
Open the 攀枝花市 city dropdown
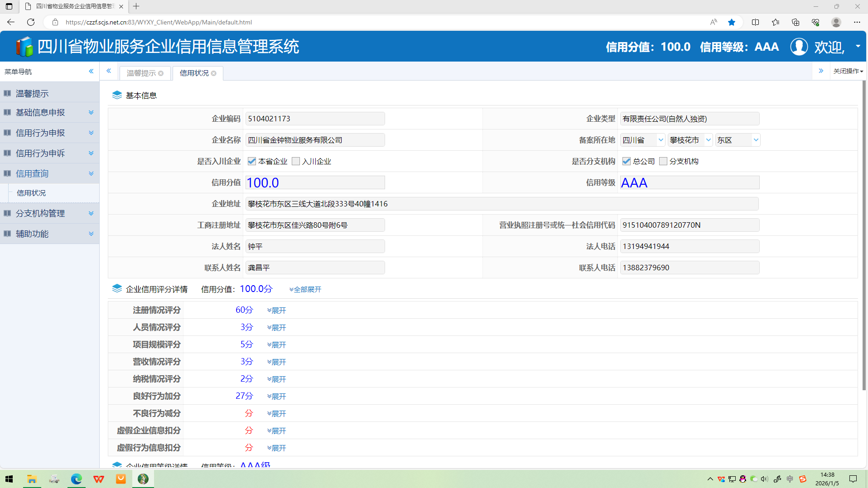coord(690,140)
